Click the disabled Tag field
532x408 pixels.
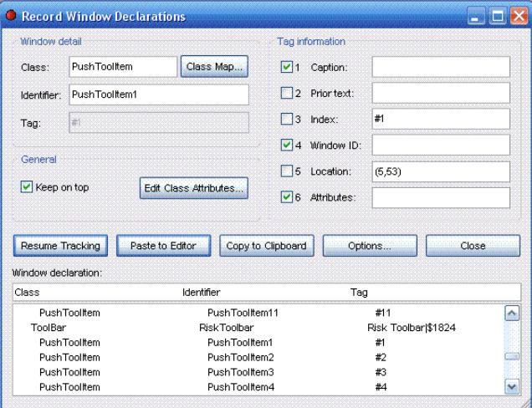[x=159, y=122]
